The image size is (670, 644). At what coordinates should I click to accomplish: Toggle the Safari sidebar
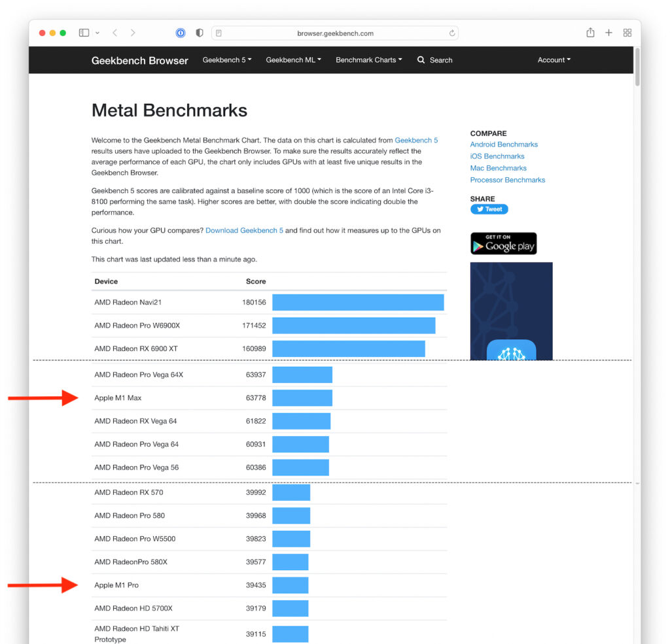pos(84,33)
